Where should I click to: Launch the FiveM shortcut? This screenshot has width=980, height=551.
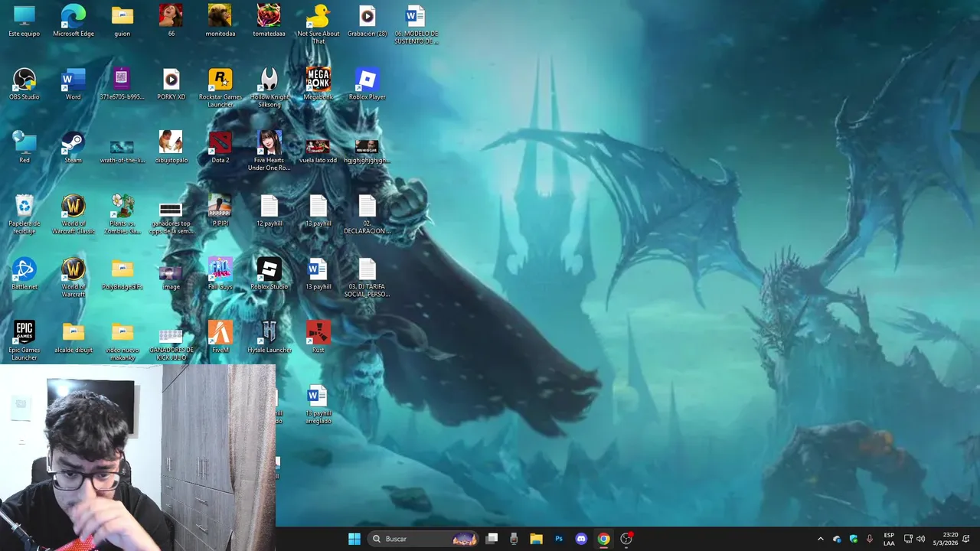pos(220,337)
